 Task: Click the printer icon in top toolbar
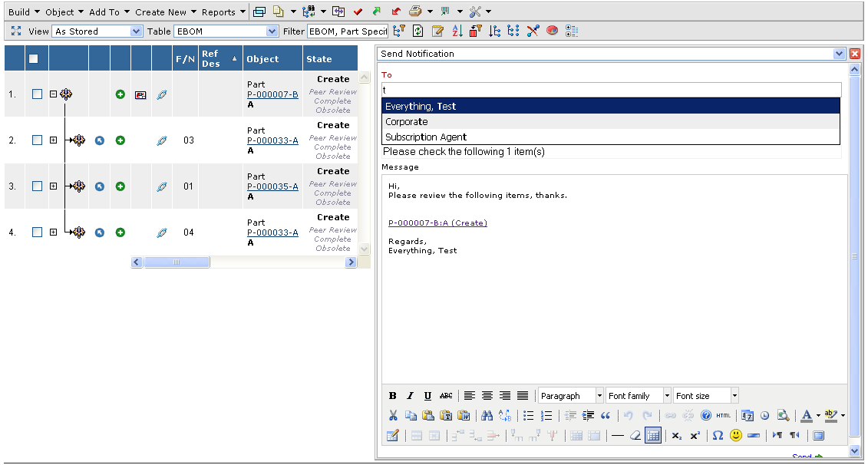coord(415,12)
